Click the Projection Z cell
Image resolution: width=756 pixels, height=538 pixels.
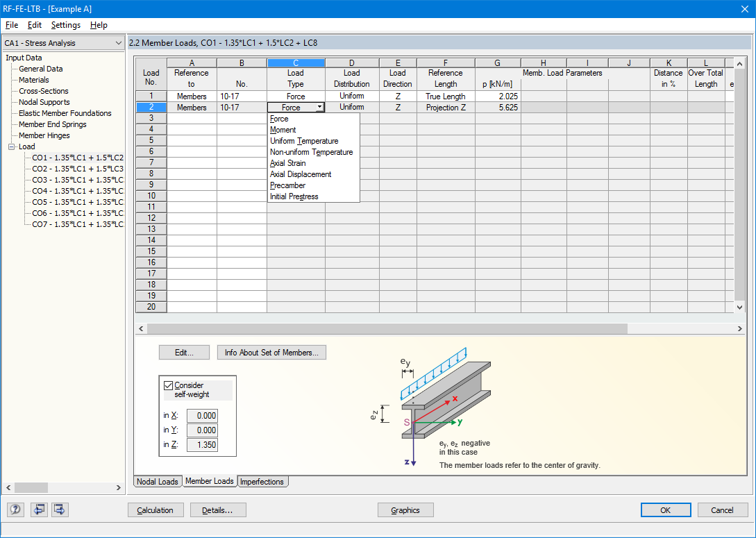(446, 108)
